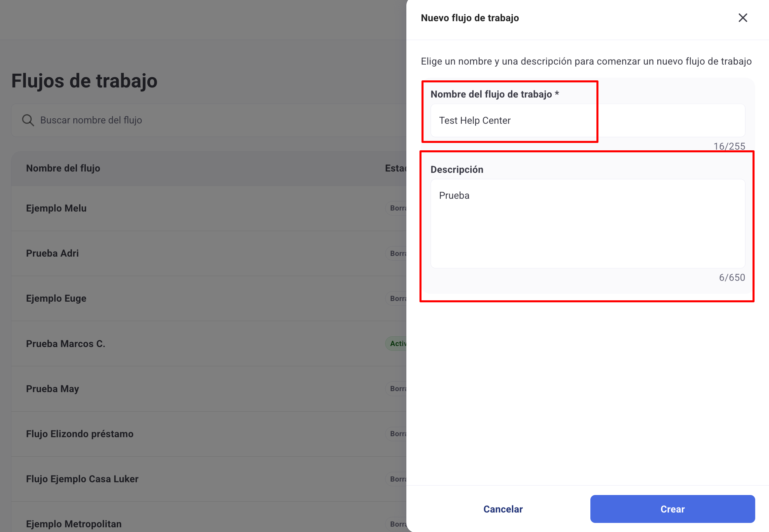Click the Descripción text area
The image size is (769, 532).
(x=587, y=224)
